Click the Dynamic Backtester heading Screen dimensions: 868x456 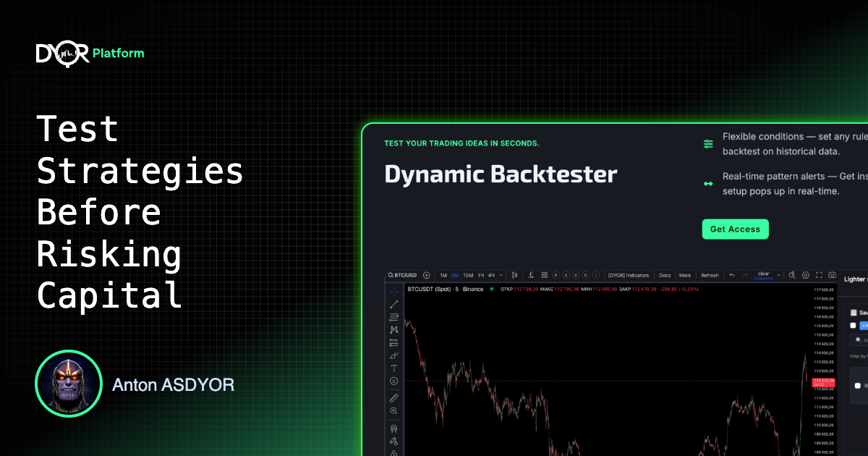501,174
